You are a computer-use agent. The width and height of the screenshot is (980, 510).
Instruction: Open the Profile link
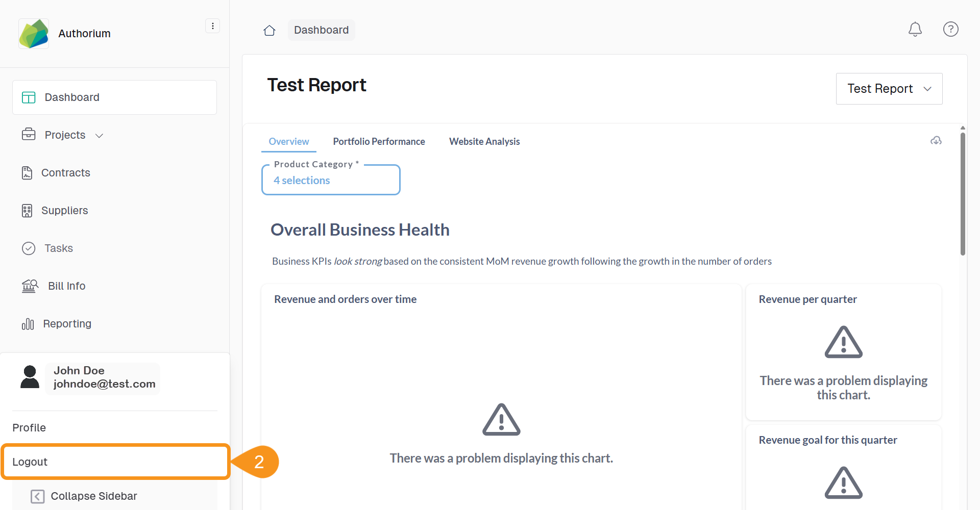coord(29,428)
